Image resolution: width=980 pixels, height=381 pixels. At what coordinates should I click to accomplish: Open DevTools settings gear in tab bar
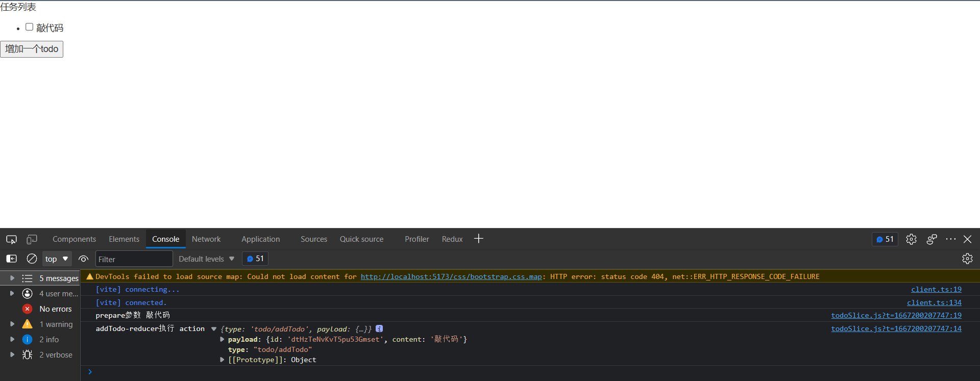911,239
